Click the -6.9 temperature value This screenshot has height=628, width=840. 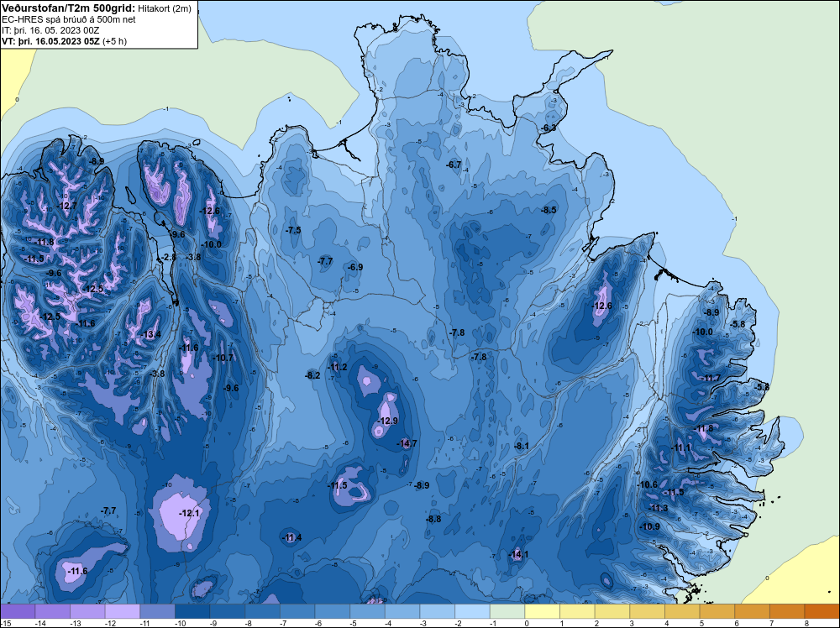[x=355, y=267]
